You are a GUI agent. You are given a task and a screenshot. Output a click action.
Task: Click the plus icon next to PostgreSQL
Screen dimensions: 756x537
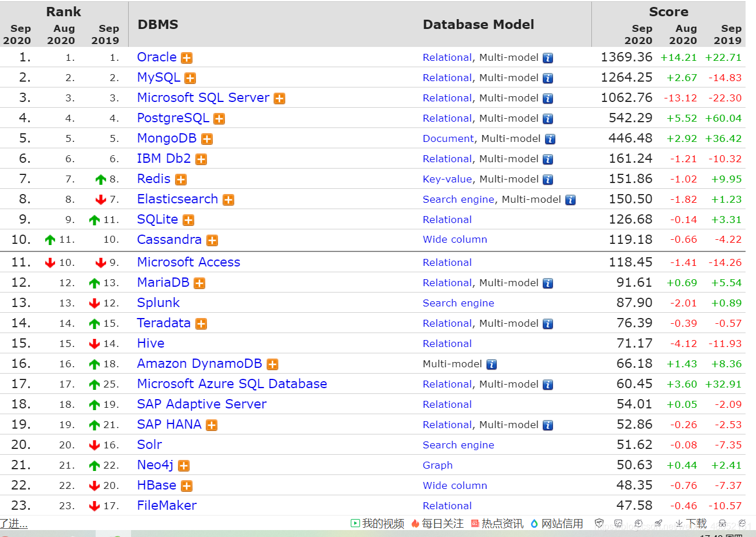point(219,119)
